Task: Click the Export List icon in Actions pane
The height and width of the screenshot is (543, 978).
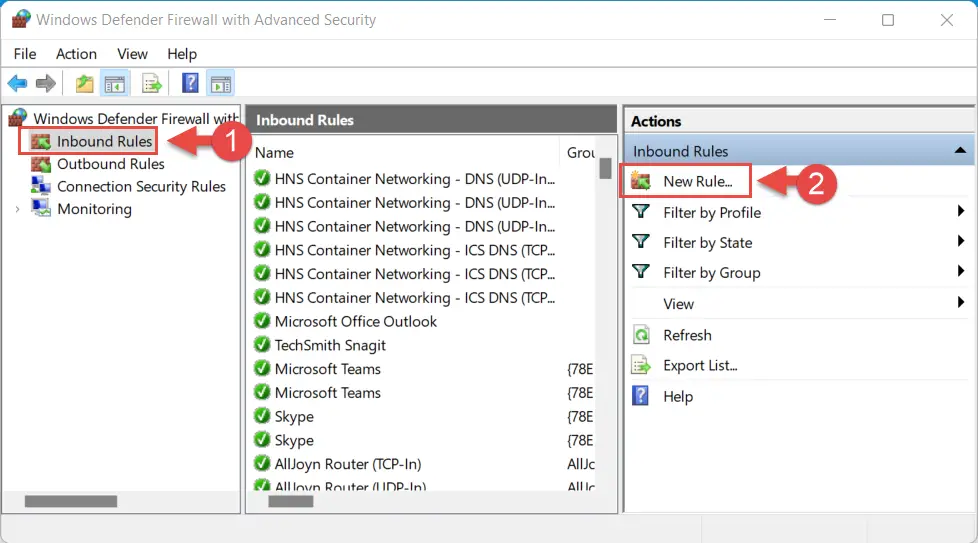Action: [641, 365]
